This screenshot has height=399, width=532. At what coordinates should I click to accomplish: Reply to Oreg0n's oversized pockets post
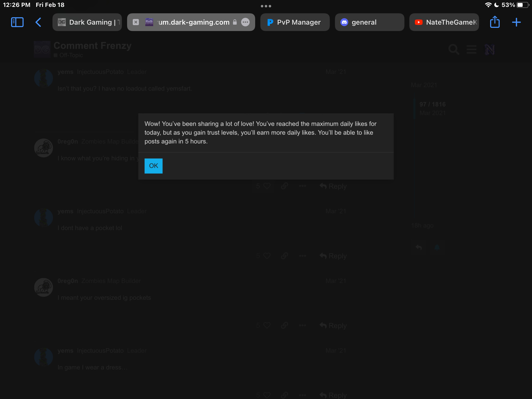point(333,325)
